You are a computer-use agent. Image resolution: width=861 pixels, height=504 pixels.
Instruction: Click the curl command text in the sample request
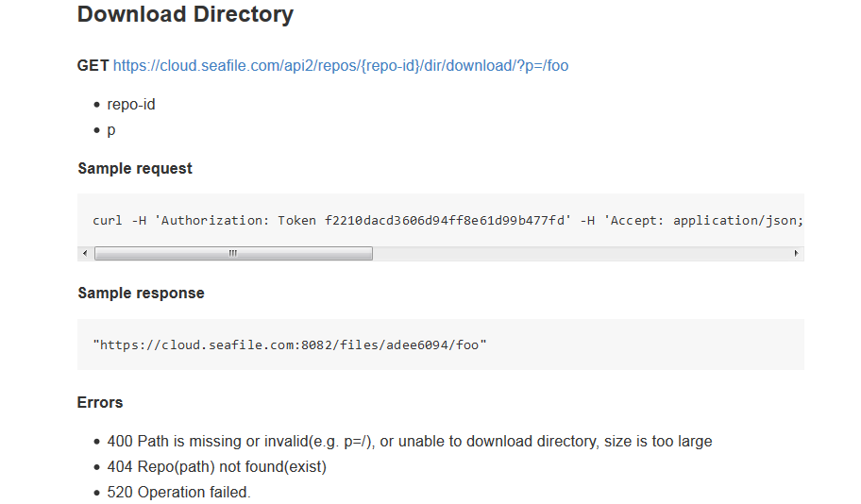pos(448,221)
